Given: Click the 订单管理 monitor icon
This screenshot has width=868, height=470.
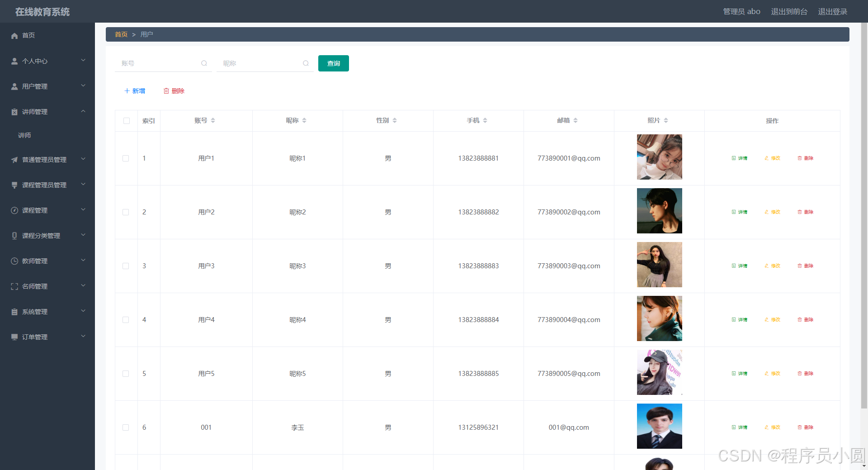Looking at the screenshot, I should click(x=14, y=337).
